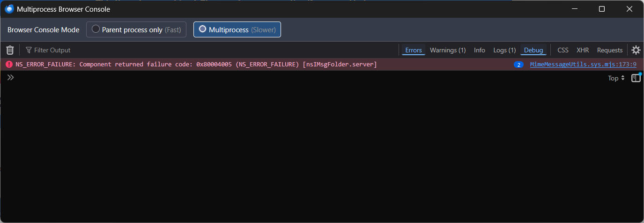644x223 pixels.
Task: Open console settings gear menu
Action: click(x=636, y=50)
